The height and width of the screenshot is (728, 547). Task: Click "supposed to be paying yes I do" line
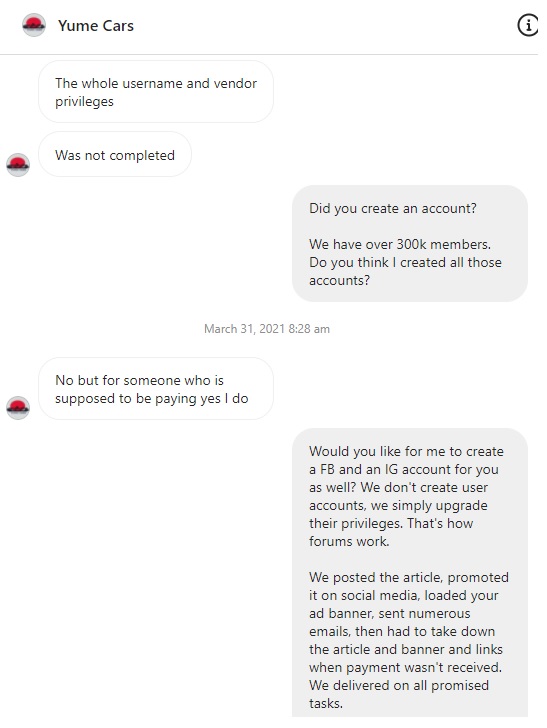click(151, 399)
